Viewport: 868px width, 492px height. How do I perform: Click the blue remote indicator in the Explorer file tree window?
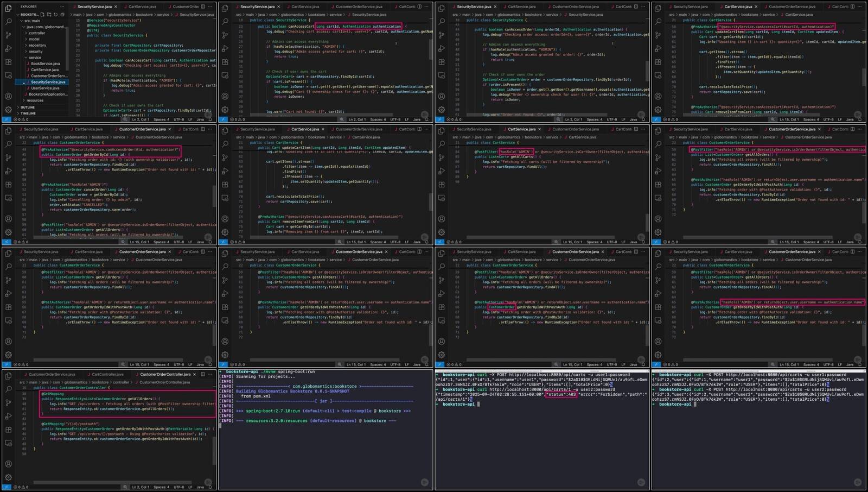pos(7,119)
